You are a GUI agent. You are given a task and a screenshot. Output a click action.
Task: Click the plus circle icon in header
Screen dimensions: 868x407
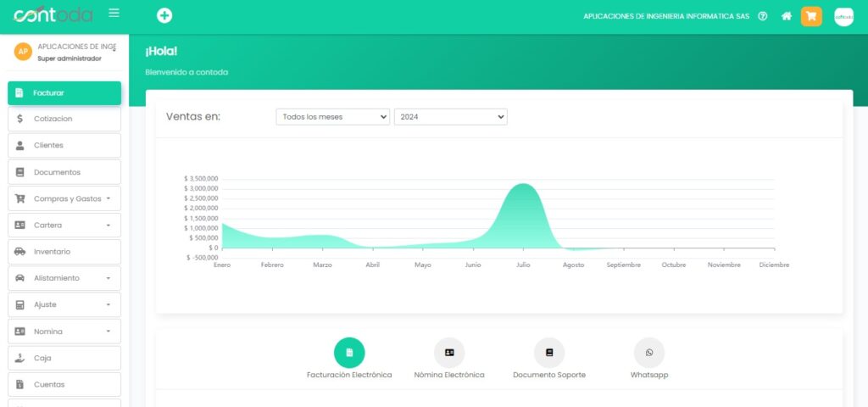coord(164,16)
